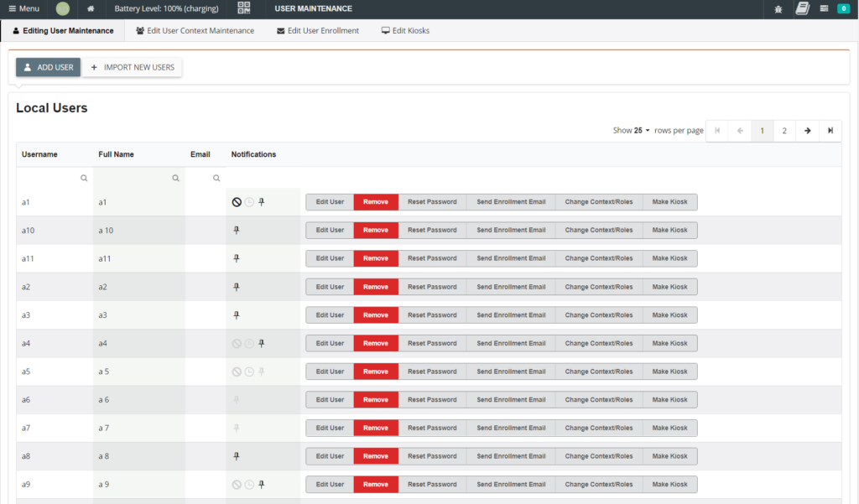Click the green user avatar circle
This screenshot has height=504, width=859.
click(x=63, y=8)
